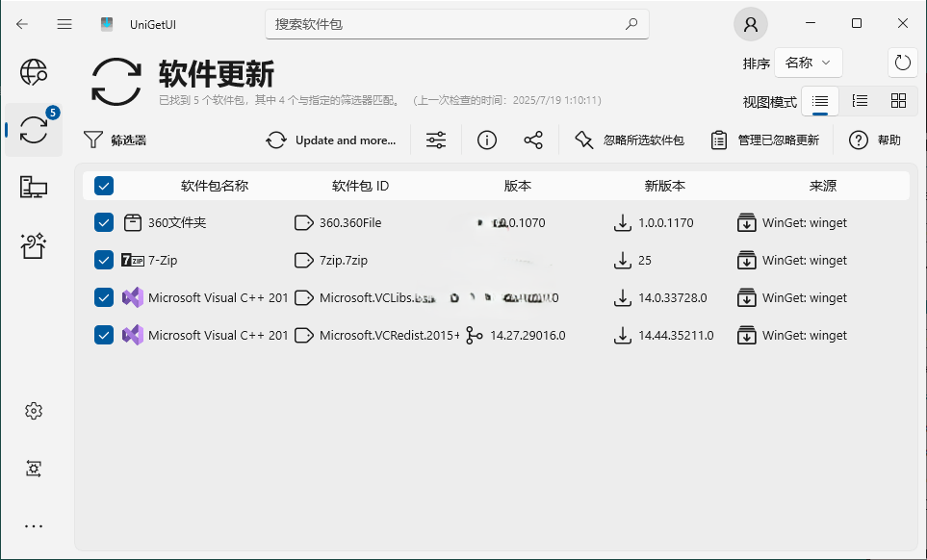Select 7zip.7zip package ID
The width and height of the screenshot is (927, 560).
coord(344,260)
